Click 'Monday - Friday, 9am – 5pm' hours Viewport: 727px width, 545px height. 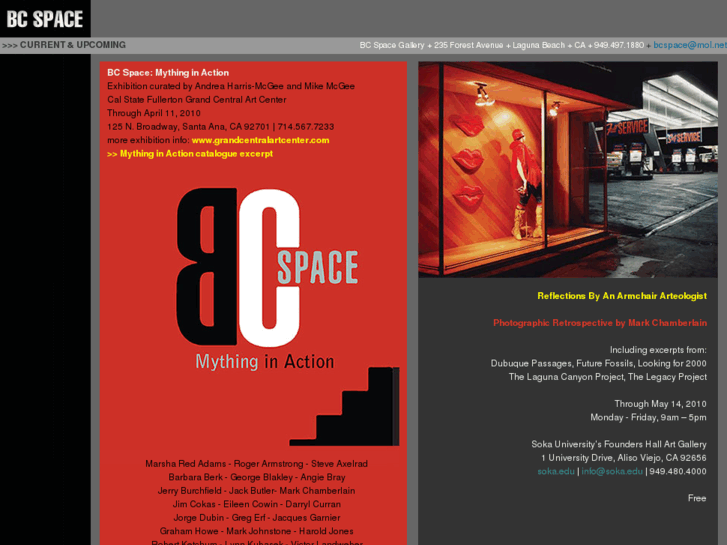coord(648,417)
